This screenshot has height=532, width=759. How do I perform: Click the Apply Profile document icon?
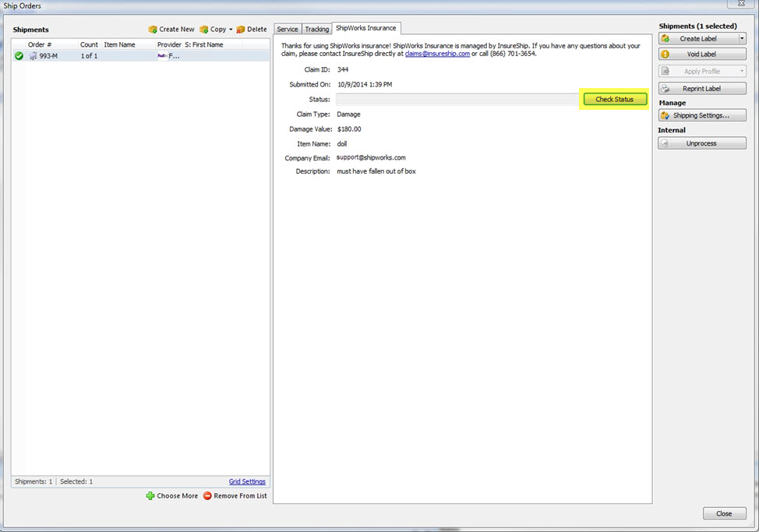[665, 71]
